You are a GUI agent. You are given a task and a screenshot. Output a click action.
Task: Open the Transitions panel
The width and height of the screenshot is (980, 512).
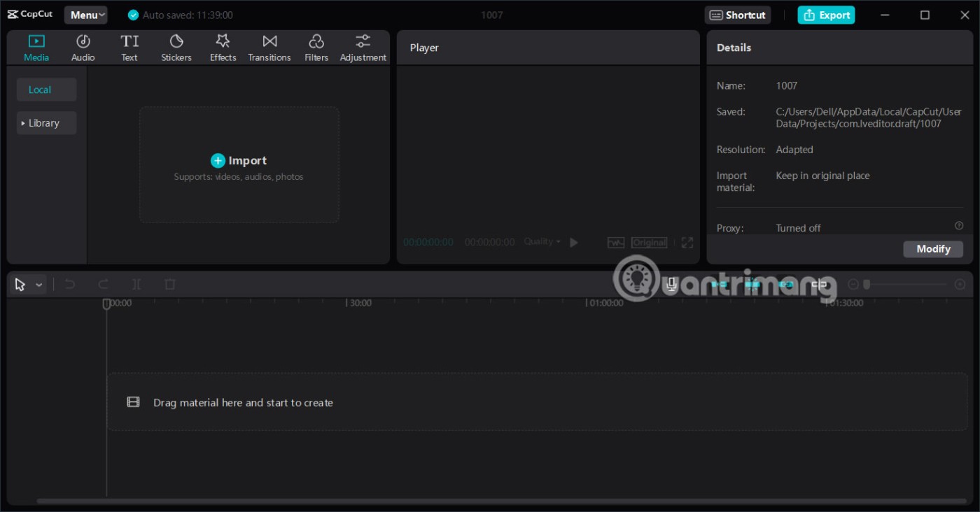click(269, 48)
